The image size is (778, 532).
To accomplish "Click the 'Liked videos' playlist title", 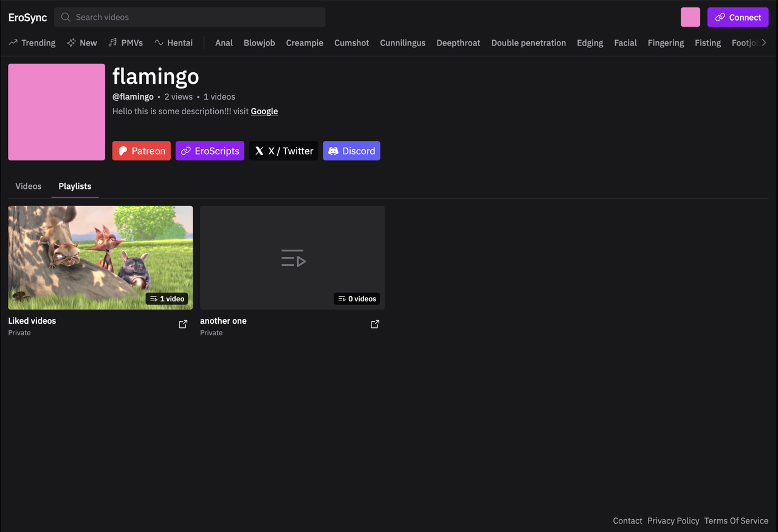I will click(x=32, y=321).
